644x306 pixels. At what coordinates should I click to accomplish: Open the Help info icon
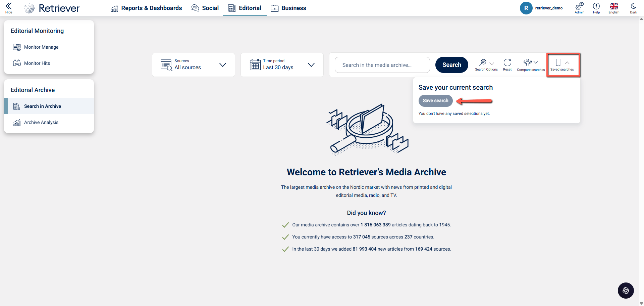coord(596,6)
